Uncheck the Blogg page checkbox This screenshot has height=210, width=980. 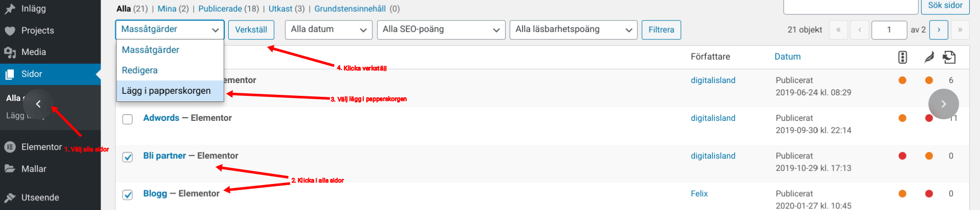[128, 195]
